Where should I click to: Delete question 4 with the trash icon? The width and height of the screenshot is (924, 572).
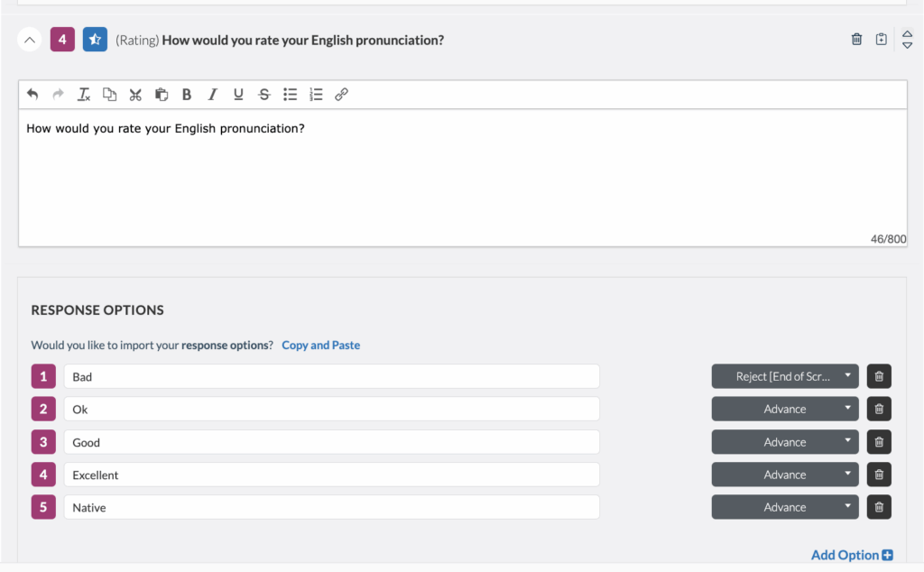tap(856, 39)
